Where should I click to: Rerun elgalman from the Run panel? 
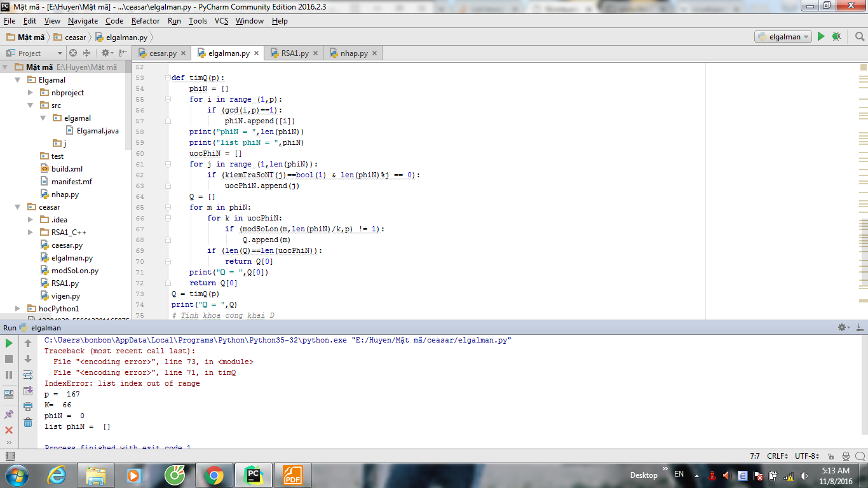(9, 343)
